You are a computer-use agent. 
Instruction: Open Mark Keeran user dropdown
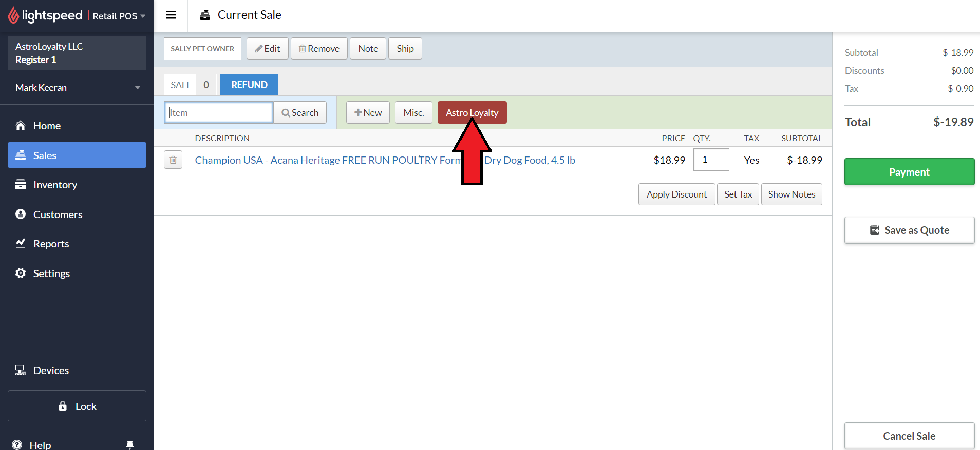coord(77,88)
